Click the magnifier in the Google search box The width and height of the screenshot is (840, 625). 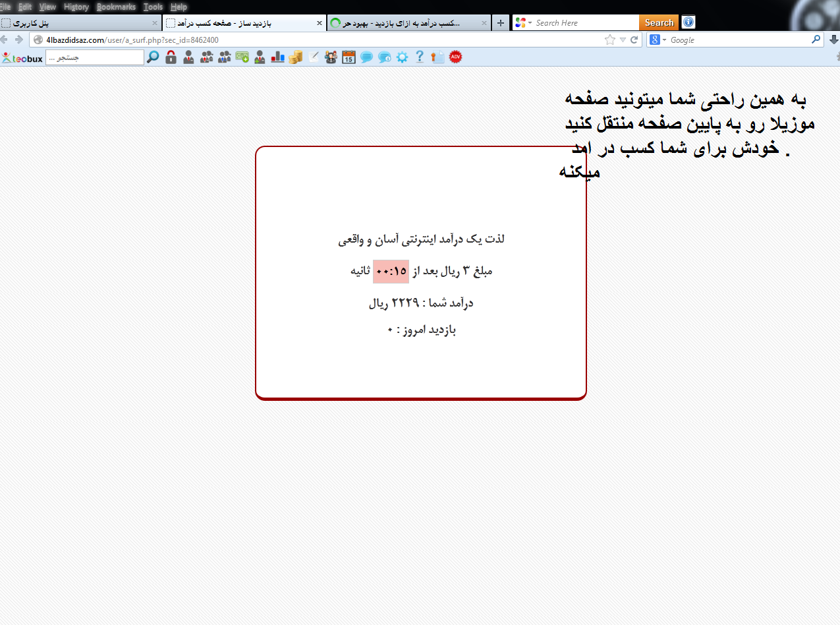816,40
